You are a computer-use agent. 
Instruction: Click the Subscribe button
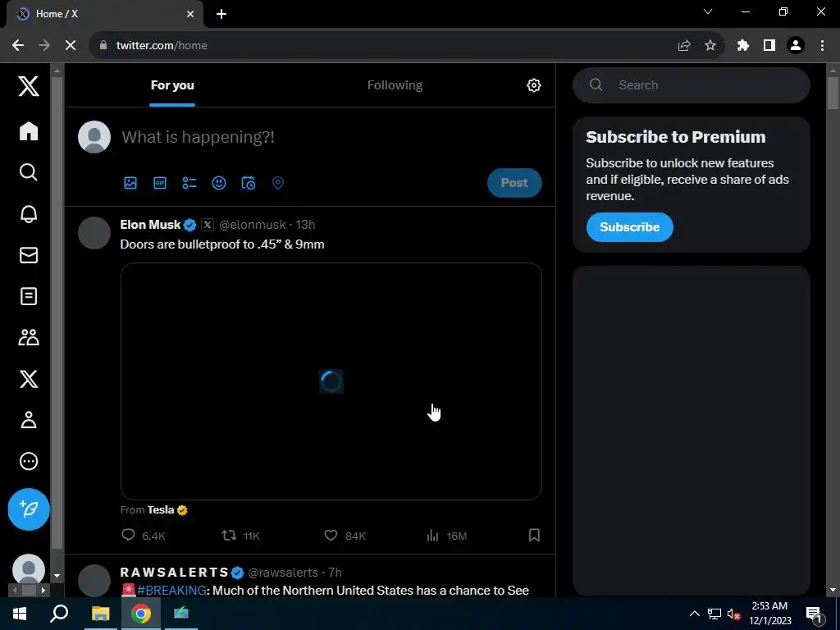[629, 227]
